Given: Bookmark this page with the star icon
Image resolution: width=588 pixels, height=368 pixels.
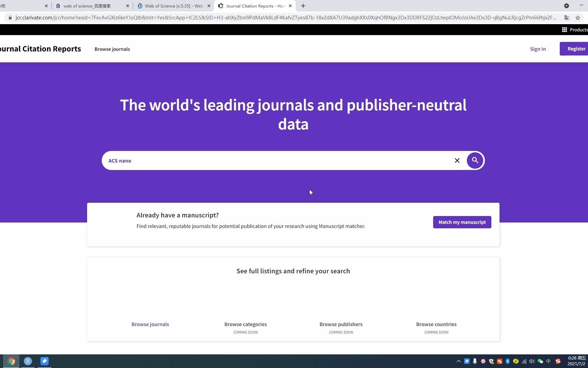Looking at the screenshot, I should coord(578,18).
